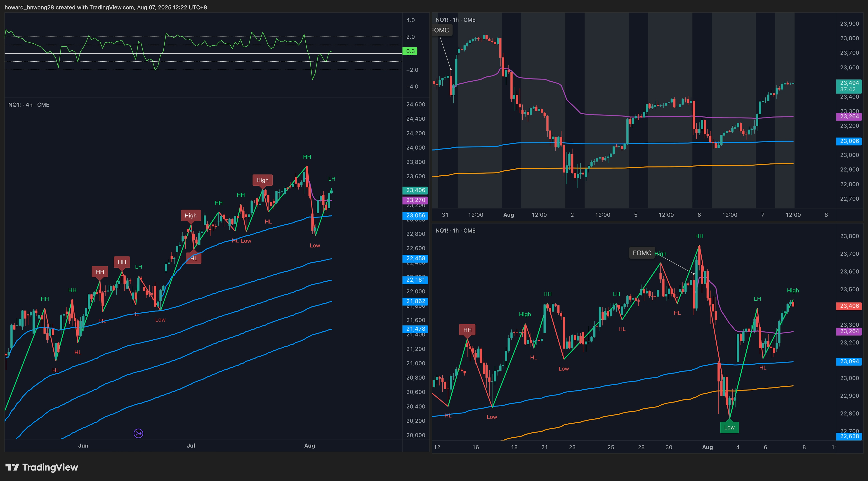Click the blue 23,096 price tag on upper chart
Screen dimensions: 868x481
[849, 141]
